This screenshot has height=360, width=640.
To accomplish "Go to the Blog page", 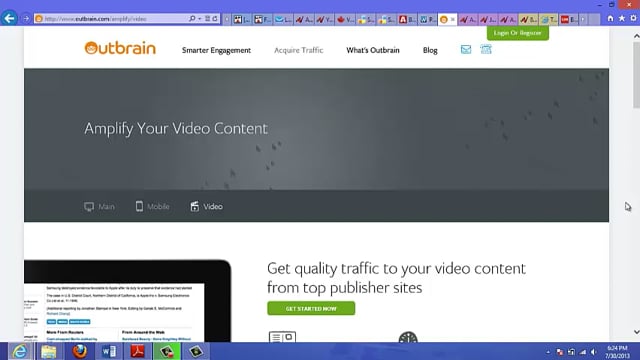I will (430, 50).
